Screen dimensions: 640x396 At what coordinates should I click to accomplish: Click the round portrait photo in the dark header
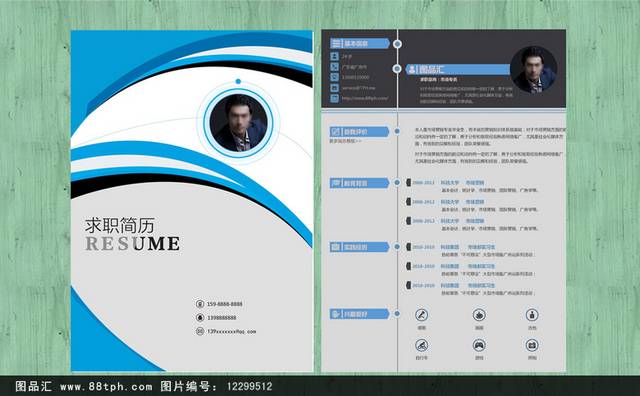[x=533, y=70]
